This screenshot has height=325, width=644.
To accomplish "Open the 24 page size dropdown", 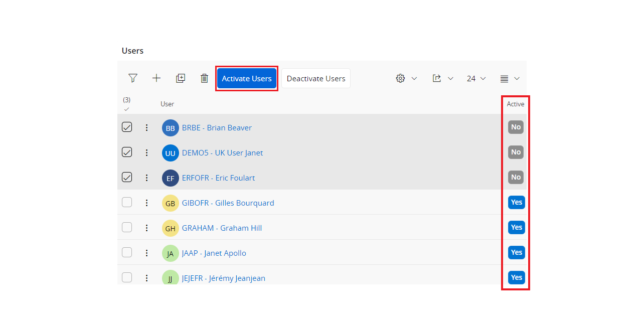I will click(476, 78).
